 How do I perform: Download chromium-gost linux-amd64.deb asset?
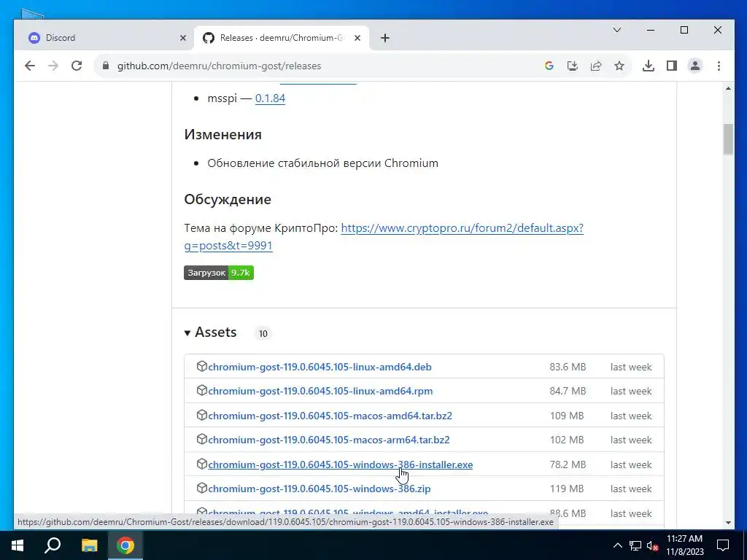[x=320, y=367]
